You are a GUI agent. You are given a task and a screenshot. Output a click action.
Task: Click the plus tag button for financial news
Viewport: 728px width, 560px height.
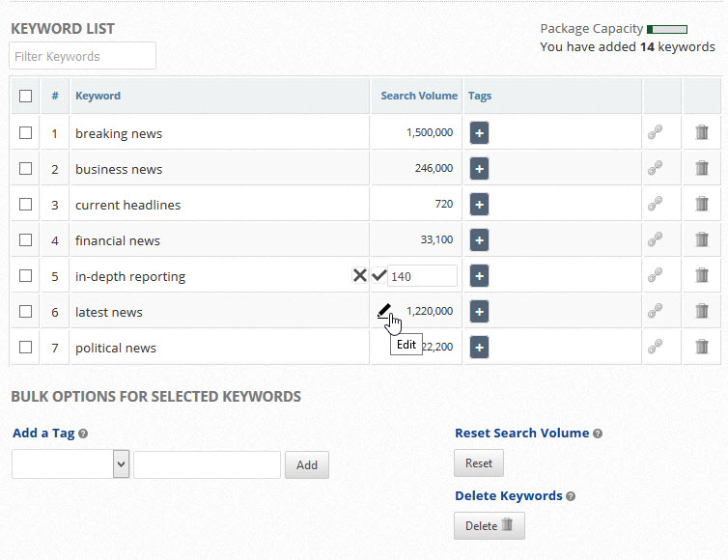point(479,240)
